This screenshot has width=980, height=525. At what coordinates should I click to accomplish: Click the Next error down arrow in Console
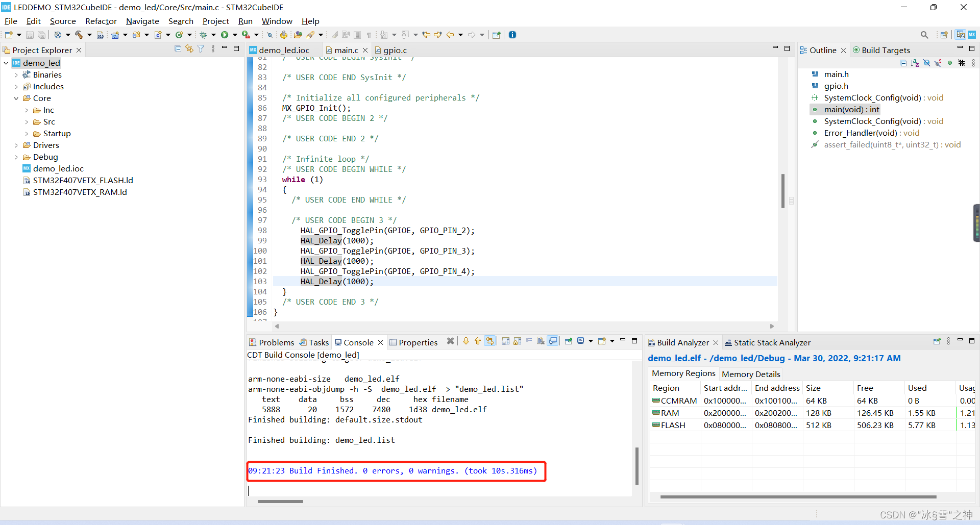point(466,341)
